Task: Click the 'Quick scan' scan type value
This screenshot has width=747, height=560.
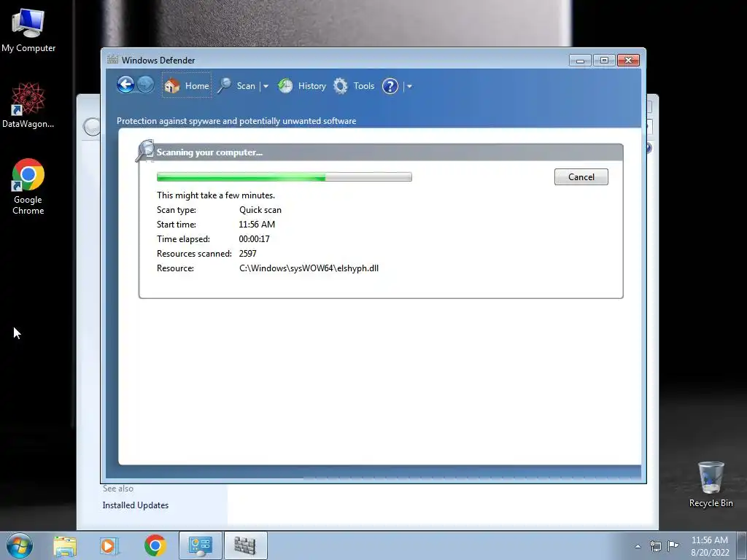Action: tap(260, 210)
